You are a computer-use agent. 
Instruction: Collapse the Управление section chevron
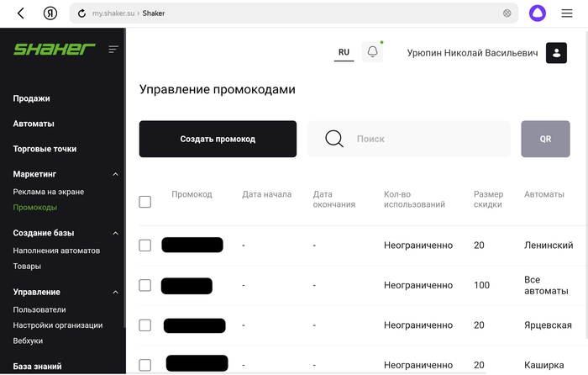116,292
